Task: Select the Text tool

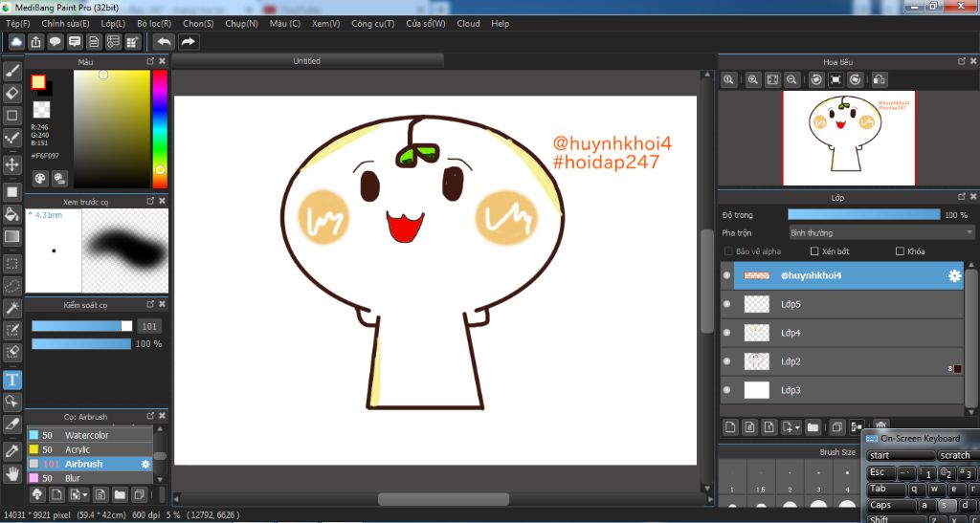Action: [11, 380]
